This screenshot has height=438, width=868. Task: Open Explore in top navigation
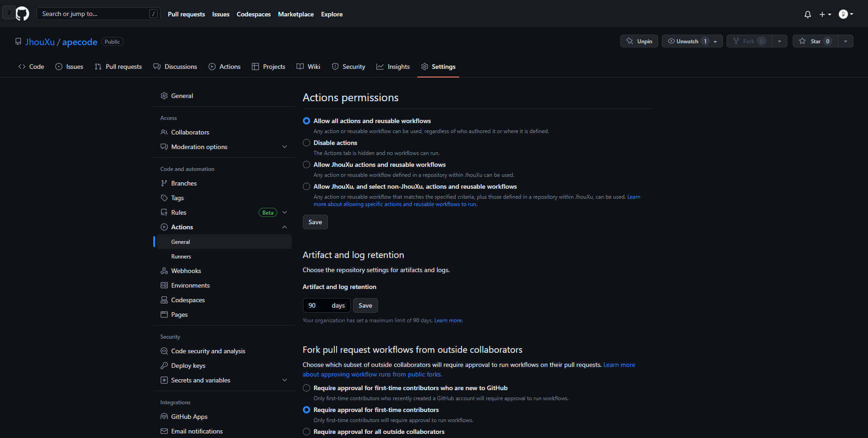tap(332, 14)
